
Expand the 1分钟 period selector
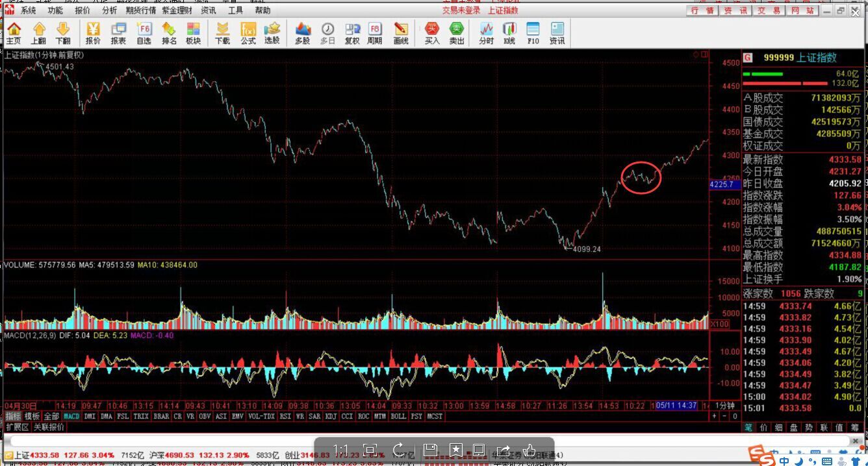point(725,406)
